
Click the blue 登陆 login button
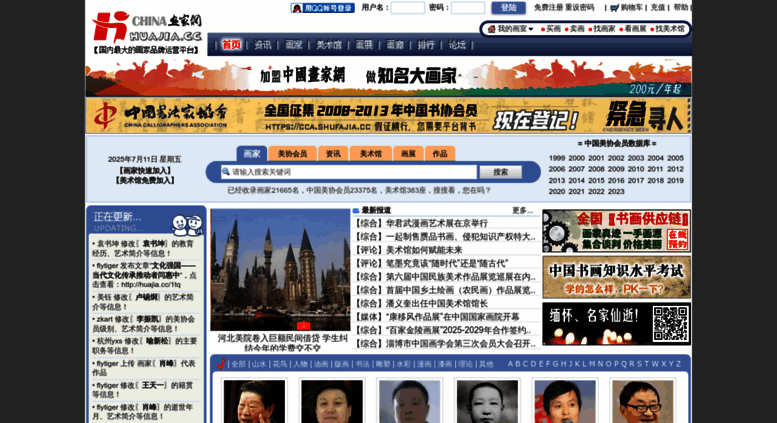tap(508, 7)
